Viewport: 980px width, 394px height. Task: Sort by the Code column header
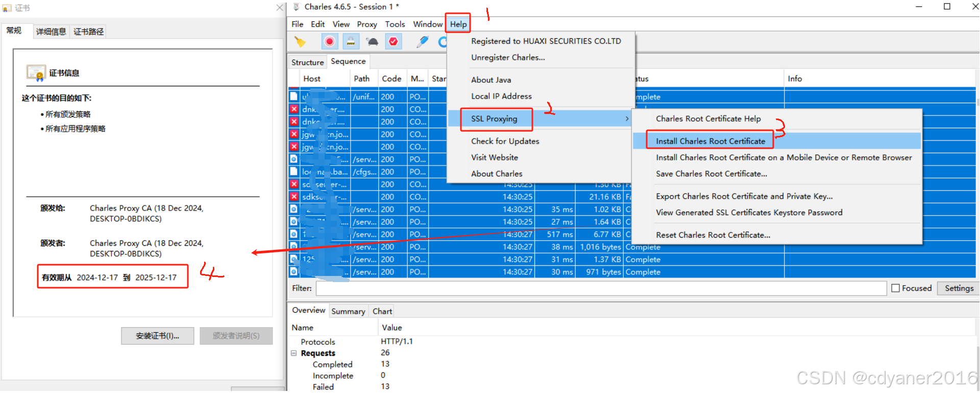tap(391, 79)
